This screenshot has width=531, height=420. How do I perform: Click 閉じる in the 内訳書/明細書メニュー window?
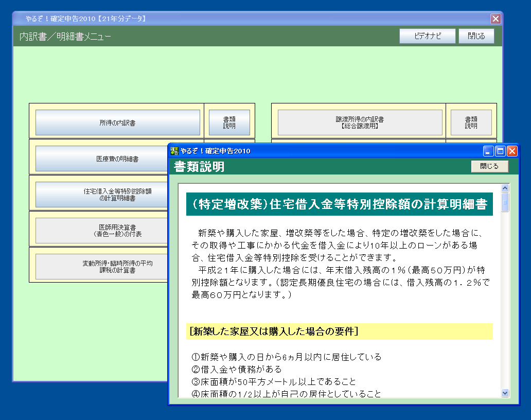[x=476, y=36]
